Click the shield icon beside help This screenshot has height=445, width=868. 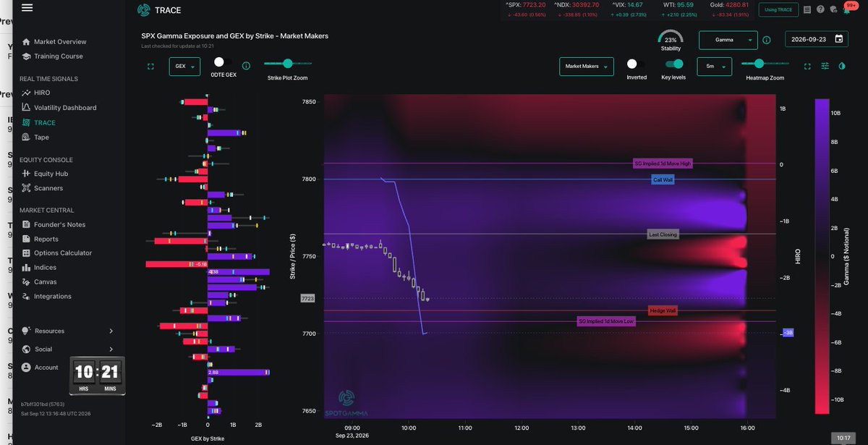833,9
